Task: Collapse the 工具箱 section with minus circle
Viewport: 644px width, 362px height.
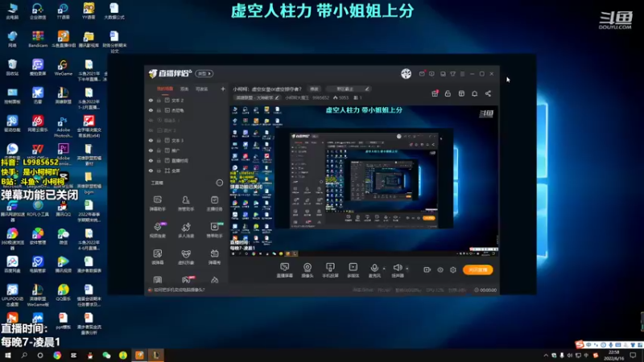Action: point(220,183)
